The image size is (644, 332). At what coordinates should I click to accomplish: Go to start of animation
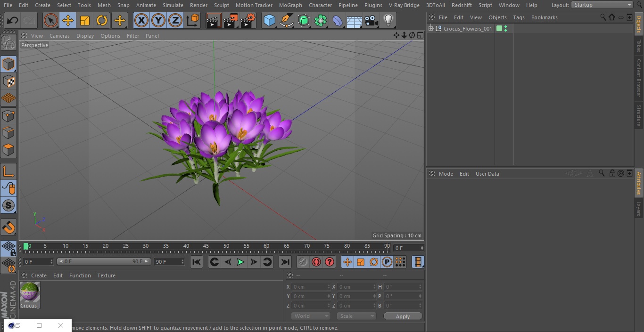point(197,262)
